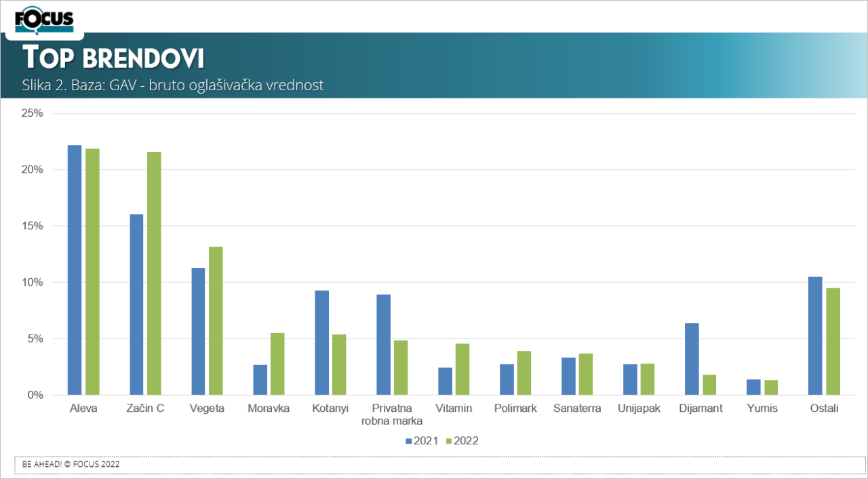Click the green 2022 bar for Začin C
This screenshot has height=479, width=868.
click(x=154, y=273)
